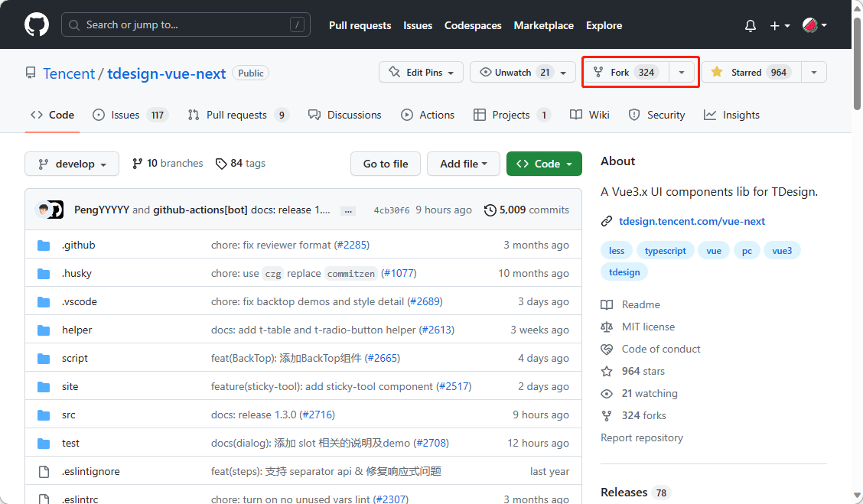This screenshot has width=863, height=504.
Task: Open the Discussions tab
Action: coord(344,115)
